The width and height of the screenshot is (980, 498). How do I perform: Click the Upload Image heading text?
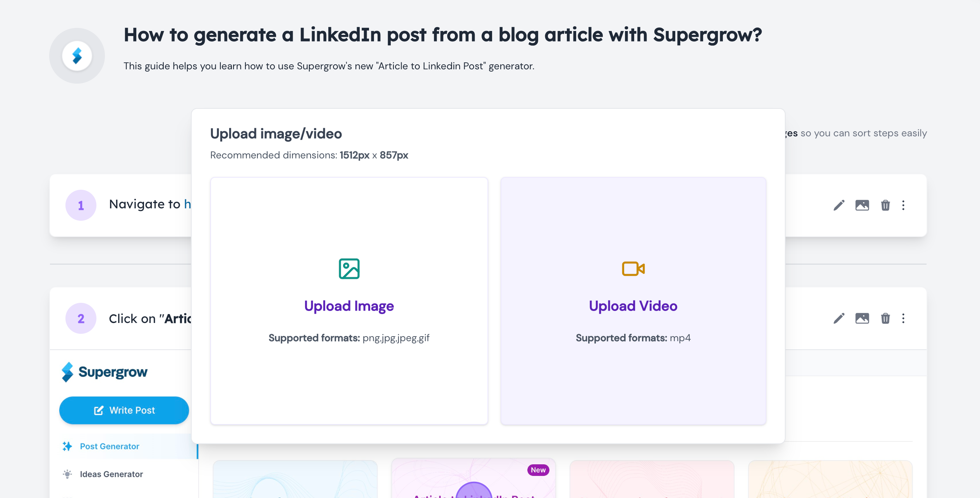[349, 306]
